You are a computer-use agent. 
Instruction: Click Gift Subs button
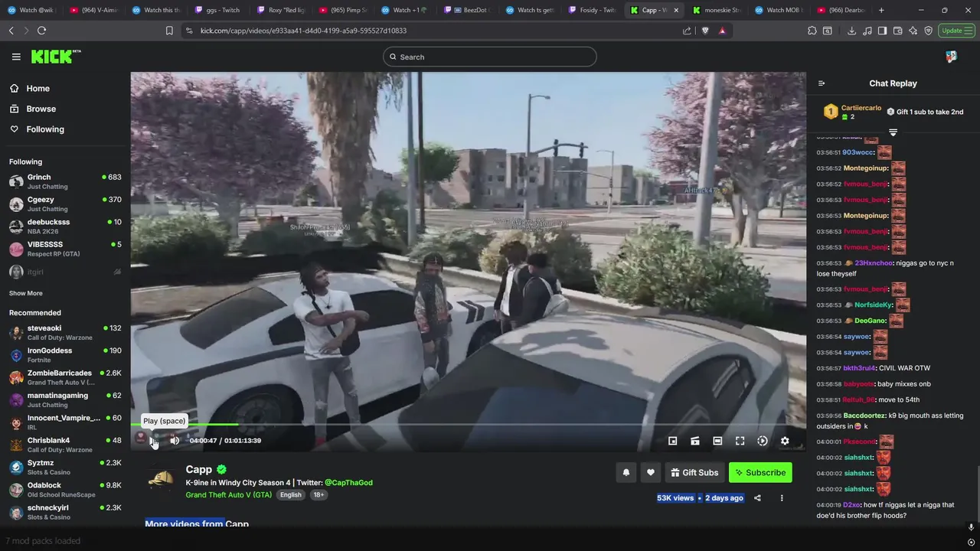tap(694, 472)
